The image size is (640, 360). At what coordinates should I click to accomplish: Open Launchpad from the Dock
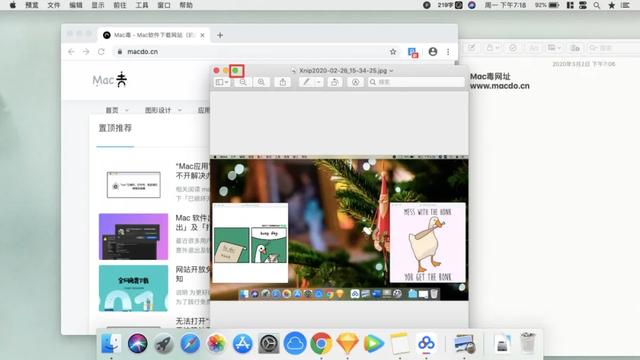[164, 343]
